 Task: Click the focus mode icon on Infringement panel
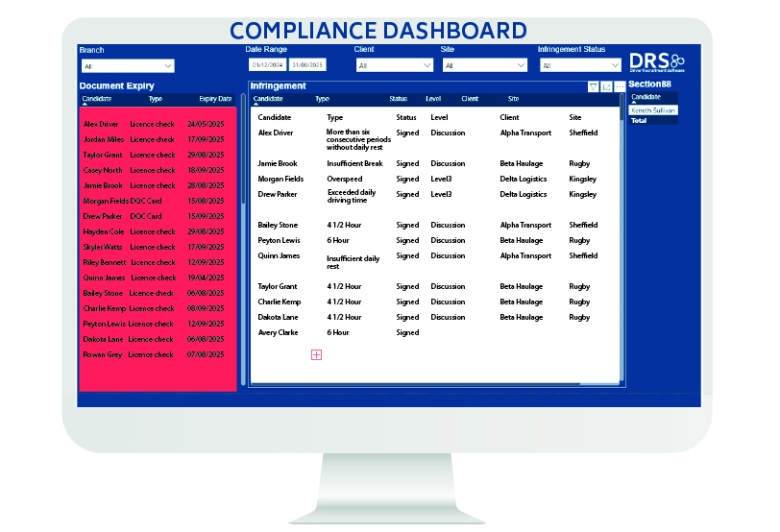(606, 87)
